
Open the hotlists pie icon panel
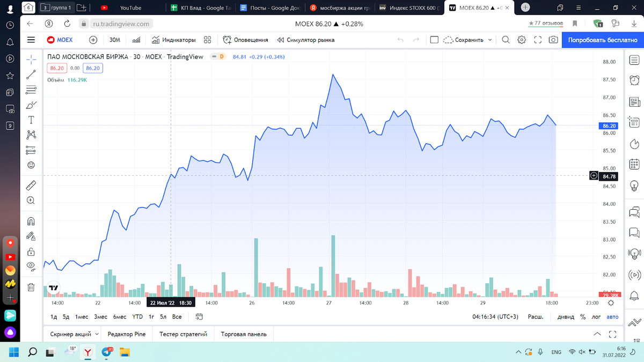pyautogui.click(x=635, y=144)
